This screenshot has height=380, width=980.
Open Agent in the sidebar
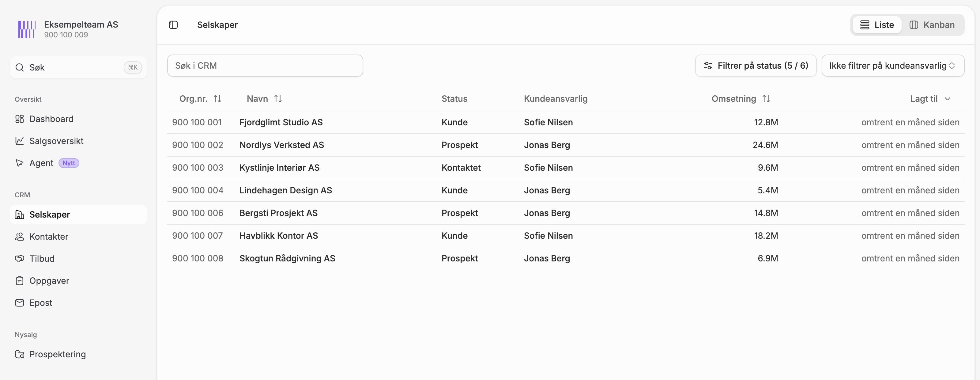pyautogui.click(x=78, y=163)
